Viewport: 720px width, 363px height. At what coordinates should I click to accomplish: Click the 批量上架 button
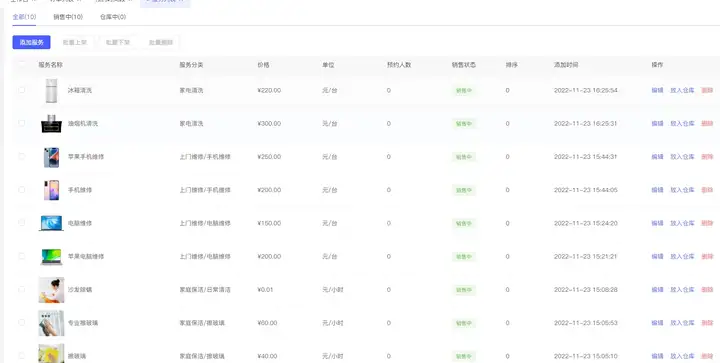[75, 42]
